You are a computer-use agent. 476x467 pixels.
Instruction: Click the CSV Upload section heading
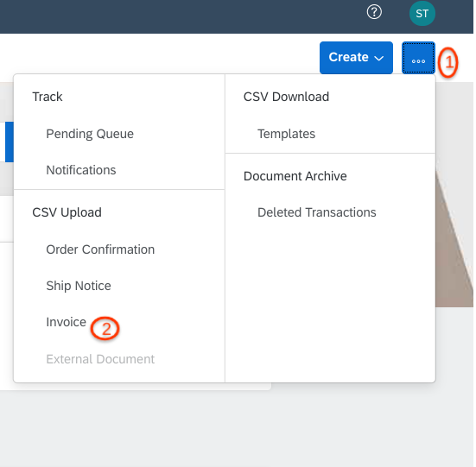(x=67, y=212)
